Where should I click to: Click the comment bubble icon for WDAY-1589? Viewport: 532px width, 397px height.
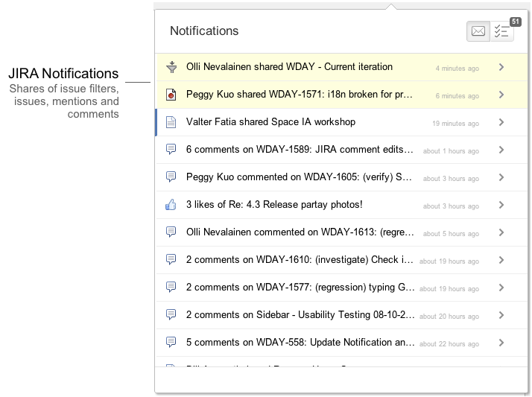tap(171, 149)
